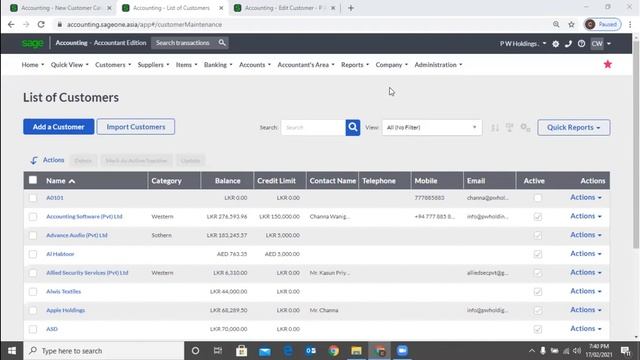The image size is (640, 360).
Task: Open File Explorer from taskbar
Action: coord(356,351)
